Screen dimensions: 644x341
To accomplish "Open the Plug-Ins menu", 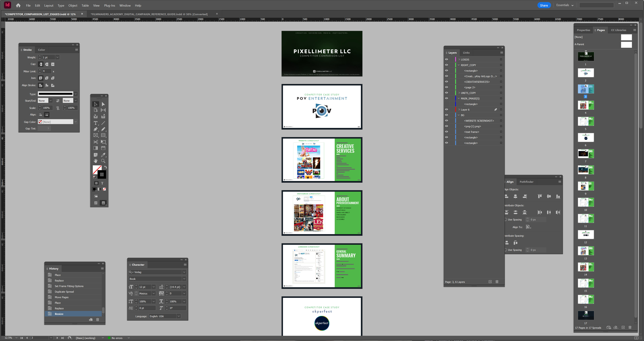I will [x=109, y=5].
